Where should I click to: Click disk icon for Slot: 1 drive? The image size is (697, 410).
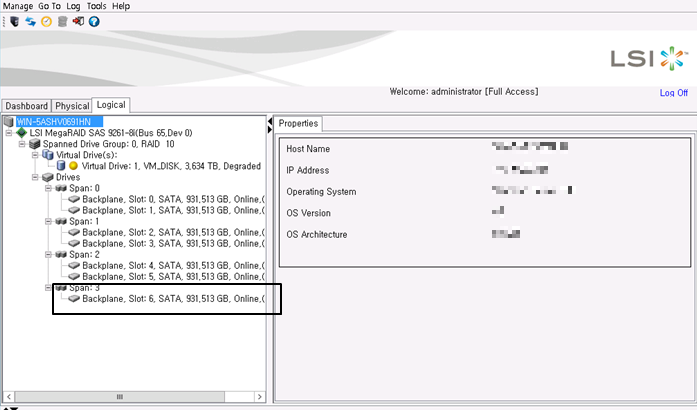tap(74, 210)
